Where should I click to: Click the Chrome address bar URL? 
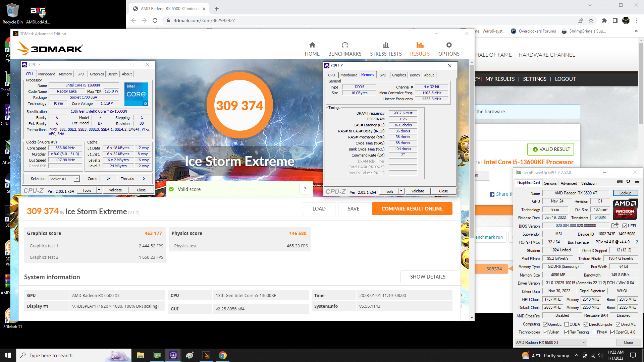(x=204, y=20)
